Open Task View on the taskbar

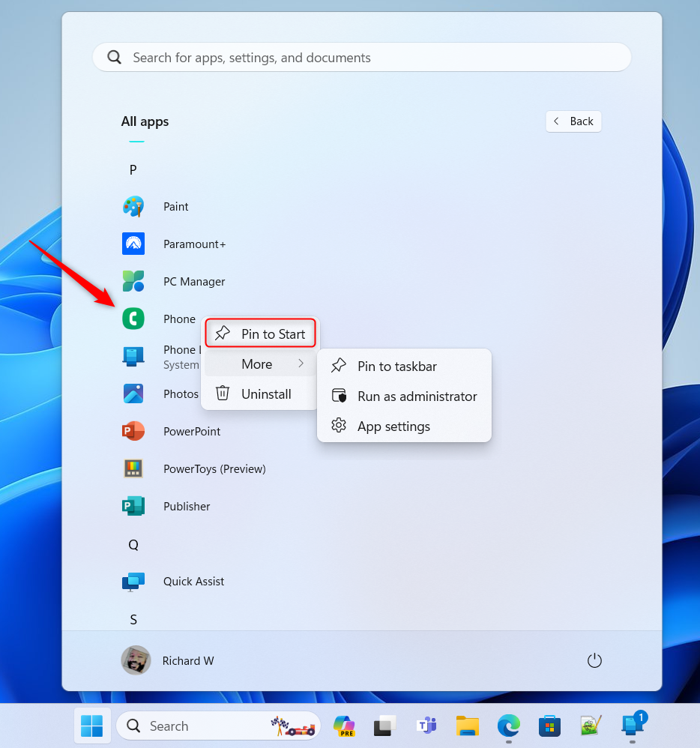pos(385,726)
